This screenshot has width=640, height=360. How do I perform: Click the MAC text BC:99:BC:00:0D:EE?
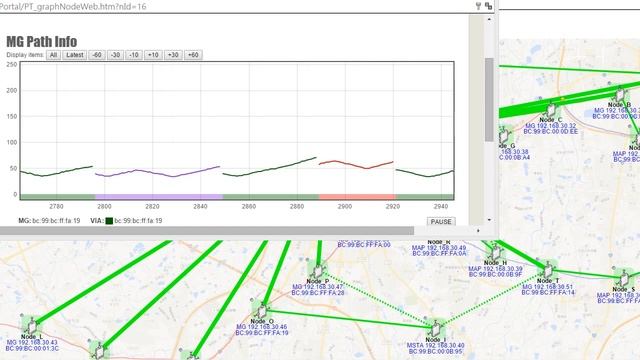(551, 131)
